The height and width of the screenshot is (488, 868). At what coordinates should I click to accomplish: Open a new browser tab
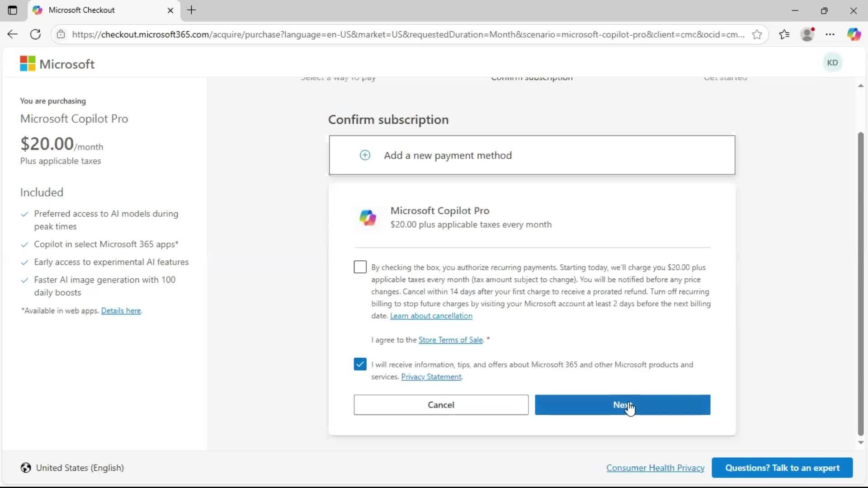[192, 10]
